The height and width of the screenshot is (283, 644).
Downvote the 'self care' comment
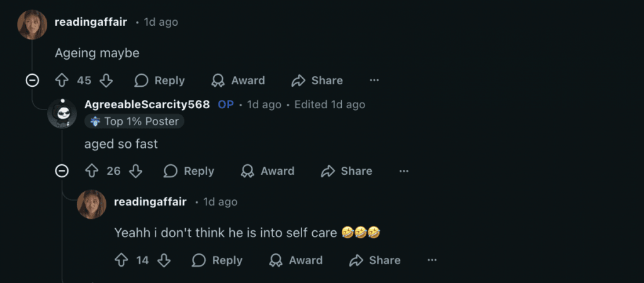click(164, 260)
